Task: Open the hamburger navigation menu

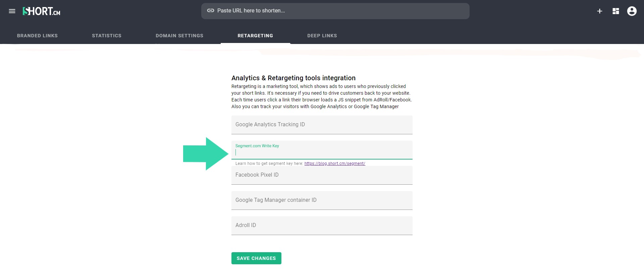Action: pyautogui.click(x=12, y=11)
